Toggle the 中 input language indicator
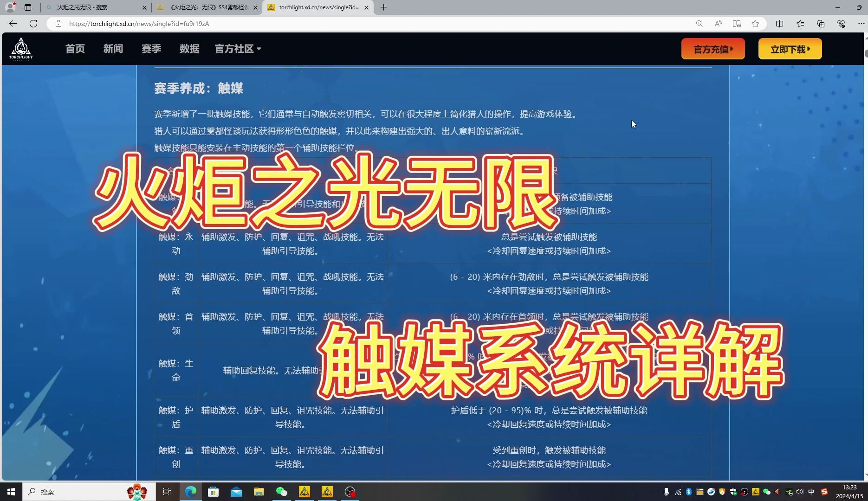The height and width of the screenshot is (501, 868). click(x=811, y=492)
